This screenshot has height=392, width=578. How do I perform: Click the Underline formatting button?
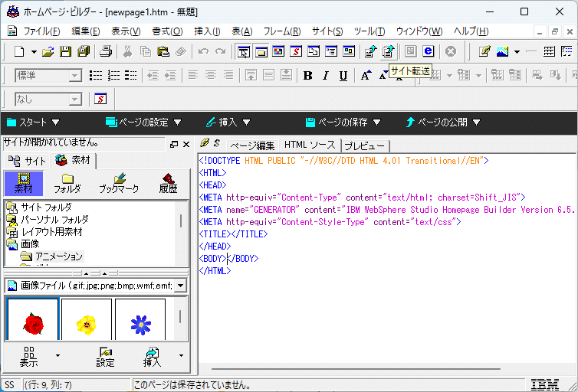coord(343,75)
